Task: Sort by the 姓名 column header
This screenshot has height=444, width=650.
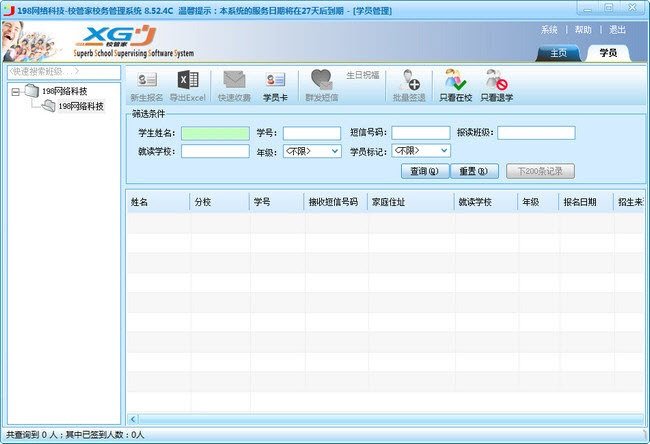Action: 158,202
